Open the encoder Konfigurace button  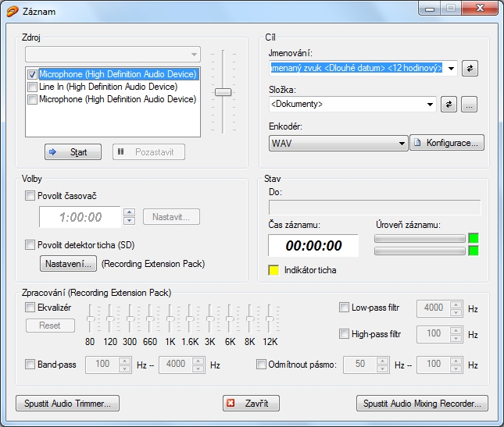click(447, 143)
